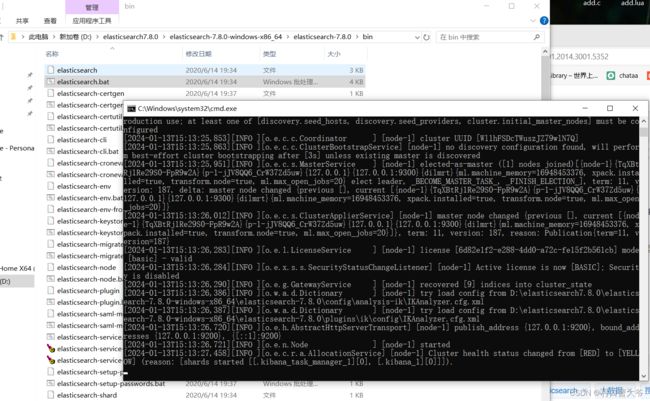Go to elasticsearch-7.8.0-windows-x86_64 breadcrumb folder
This screenshot has width=650, height=401.
[x=226, y=37]
